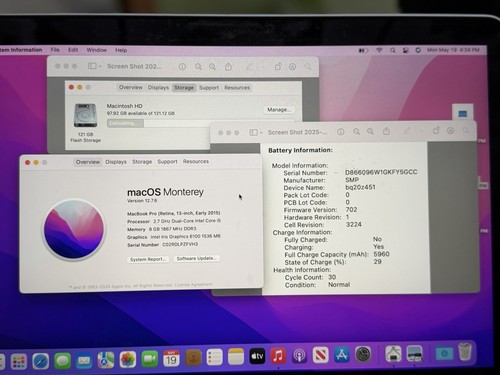The width and height of the screenshot is (500, 375).
Task: Start FaceTime from the Dock
Action: tap(150, 359)
